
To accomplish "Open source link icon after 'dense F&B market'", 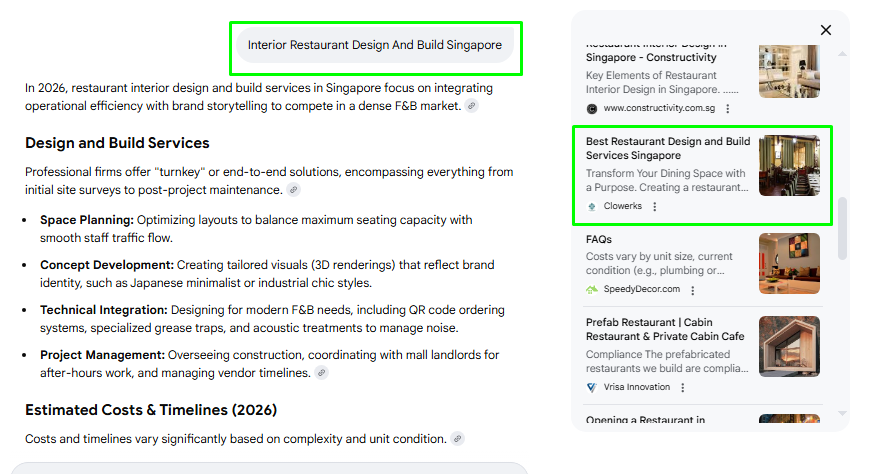I will (x=471, y=106).
